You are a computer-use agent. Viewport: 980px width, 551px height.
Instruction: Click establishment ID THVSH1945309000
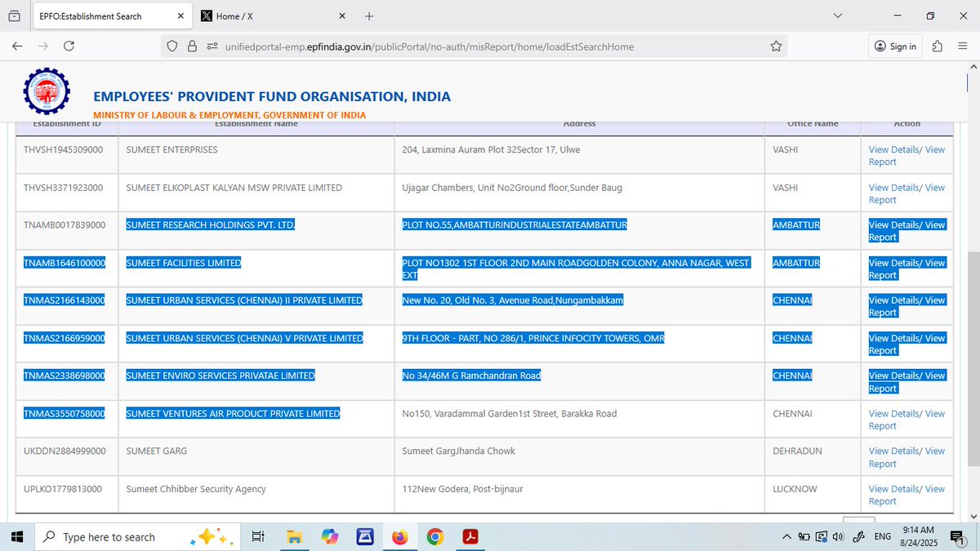64,150
